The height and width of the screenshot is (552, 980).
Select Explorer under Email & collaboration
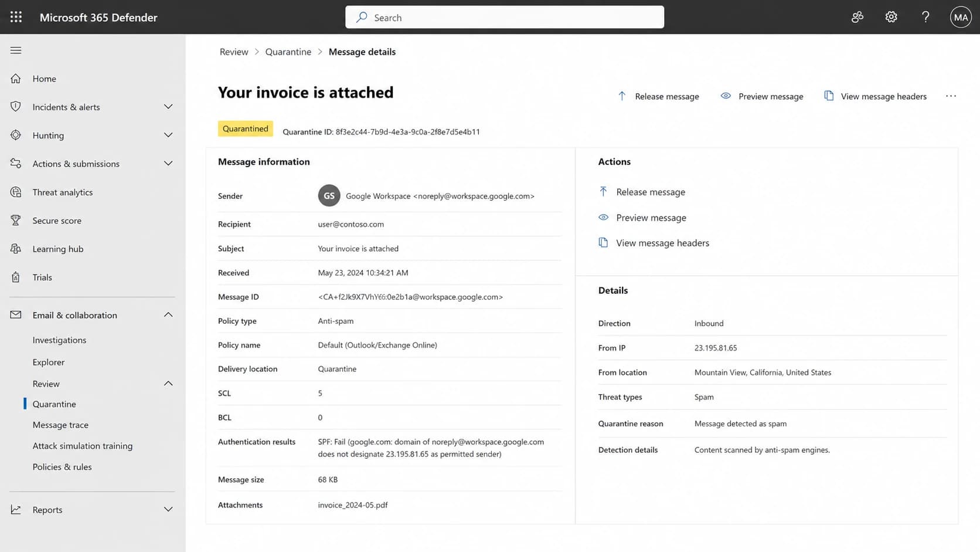coord(49,362)
